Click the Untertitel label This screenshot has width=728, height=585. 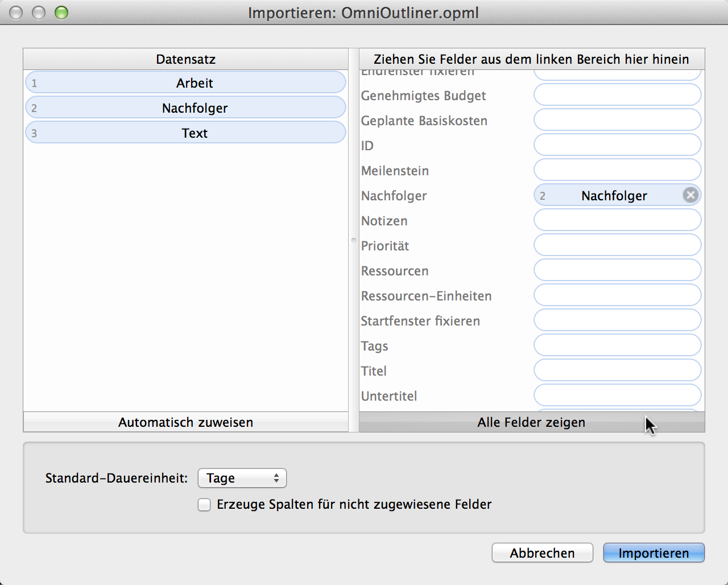389,396
